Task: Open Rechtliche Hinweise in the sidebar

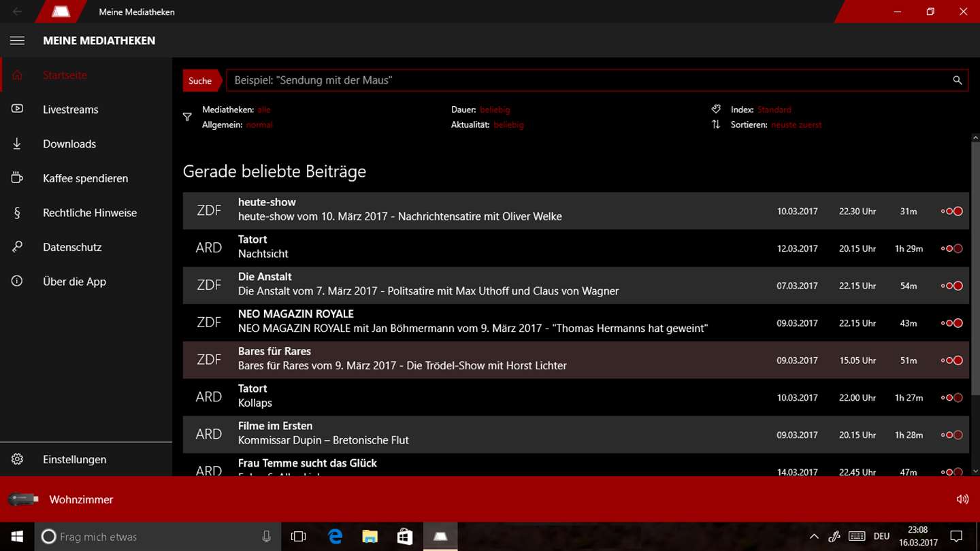Action: (86, 212)
